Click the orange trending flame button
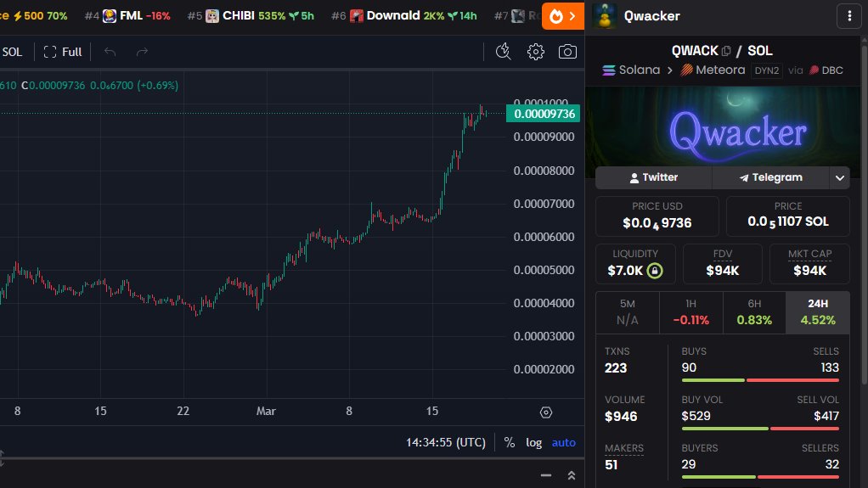 click(x=562, y=16)
